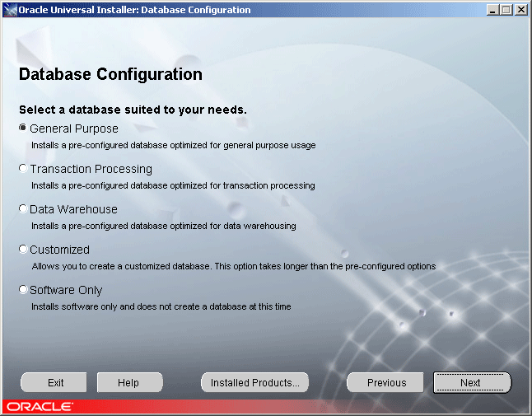Viewport: 532px width, 416px height.
Task: Close the installer window
Action: 520,10
